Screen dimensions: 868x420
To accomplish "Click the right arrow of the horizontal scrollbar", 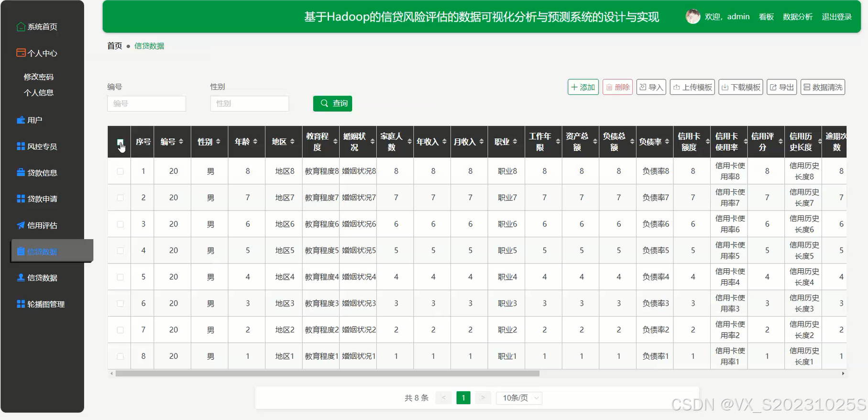I will (x=843, y=374).
